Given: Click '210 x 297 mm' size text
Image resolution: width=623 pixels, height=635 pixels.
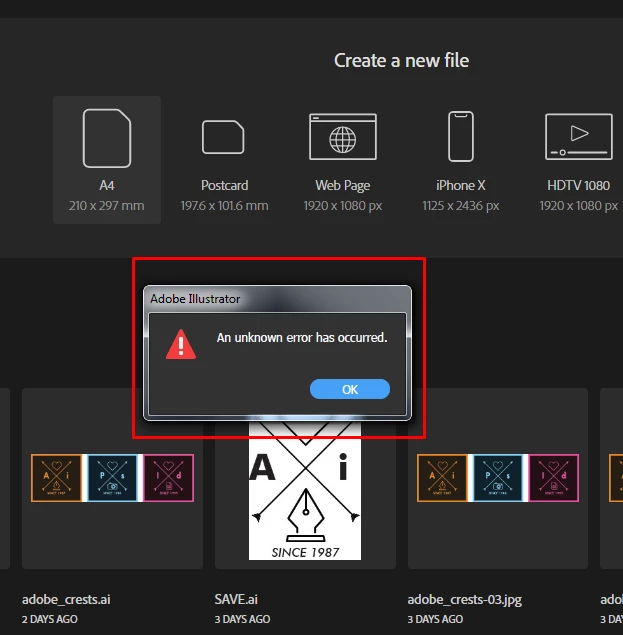Looking at the screenshot, I should (107, 206).
